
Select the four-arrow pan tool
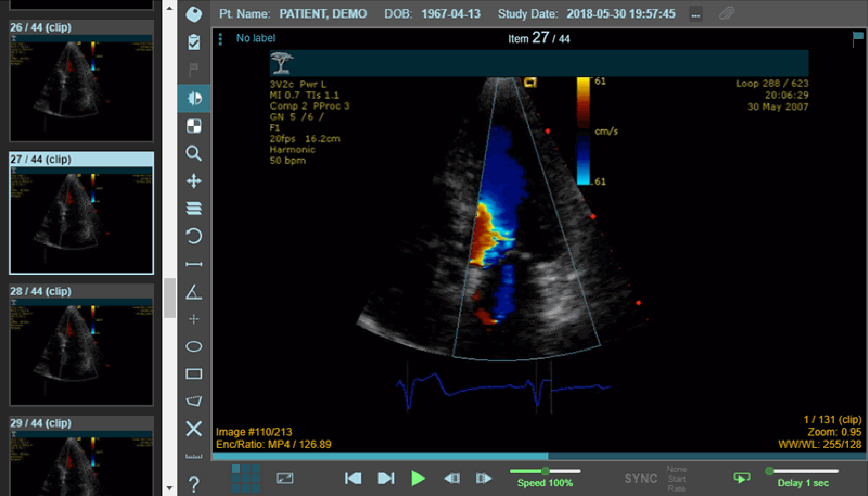pyautogui.click(x=194, y=181)
